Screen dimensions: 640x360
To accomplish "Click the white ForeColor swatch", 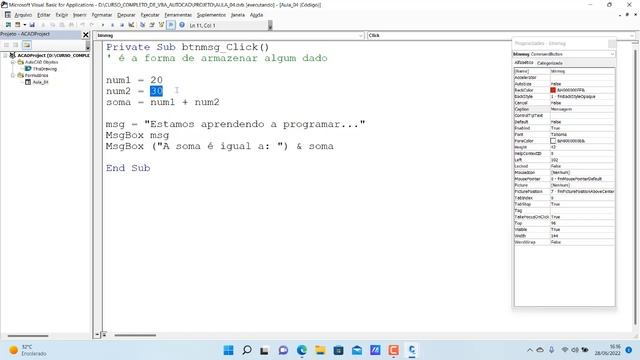I will (x=553, y=141).
